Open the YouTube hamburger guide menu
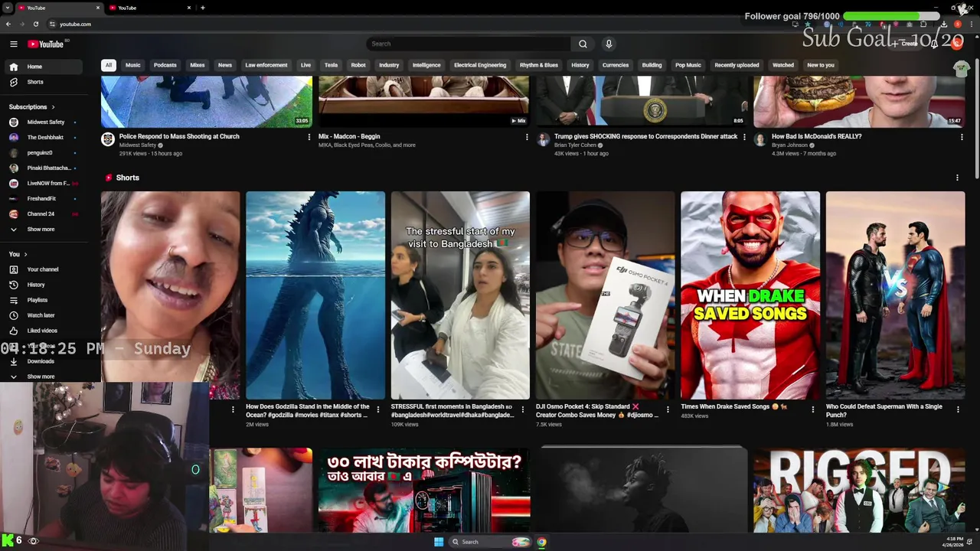Image resolution: width=980 pixels, height=551 pixels. coord(13,44)
